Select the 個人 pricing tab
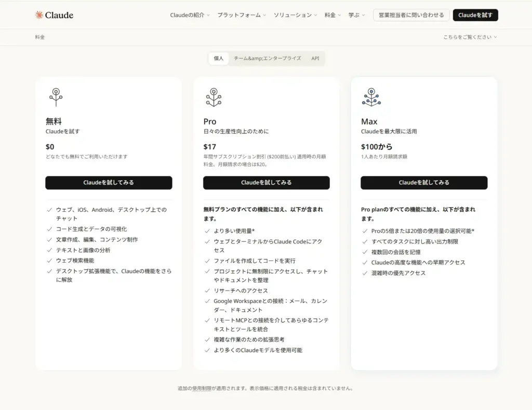 pos(219,59)
